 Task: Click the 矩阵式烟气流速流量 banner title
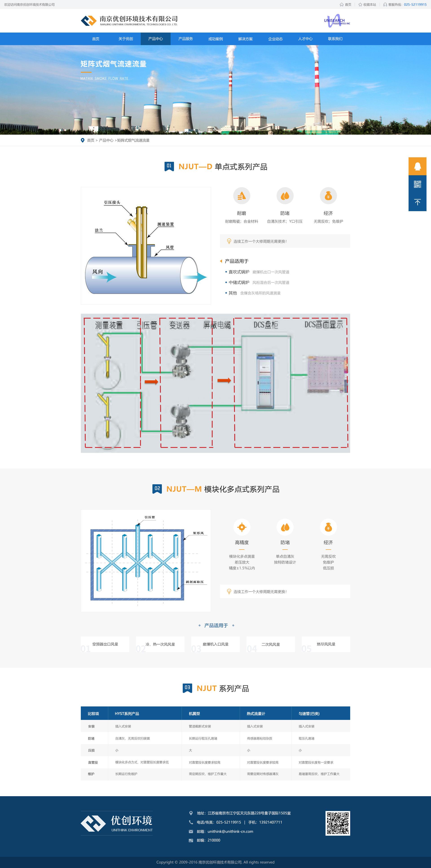pyautogui.click(x=113, y=64)
